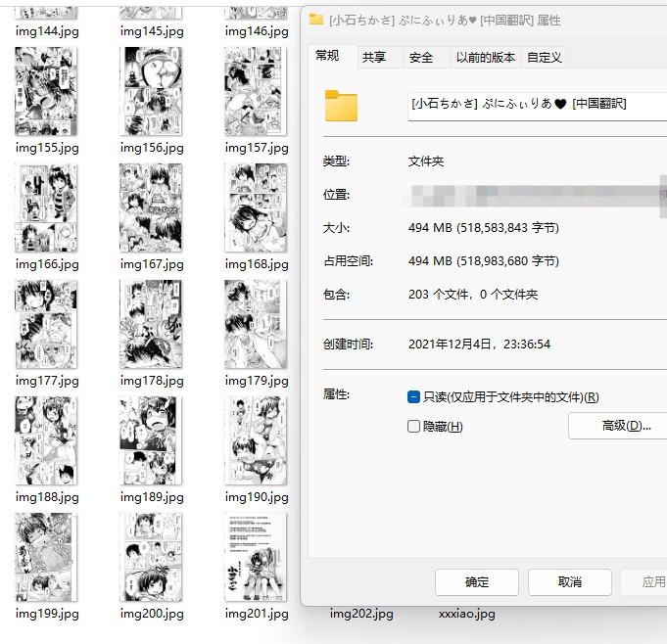
Task: Click the xxxiao.jpg file label
Action: point(467,615)
